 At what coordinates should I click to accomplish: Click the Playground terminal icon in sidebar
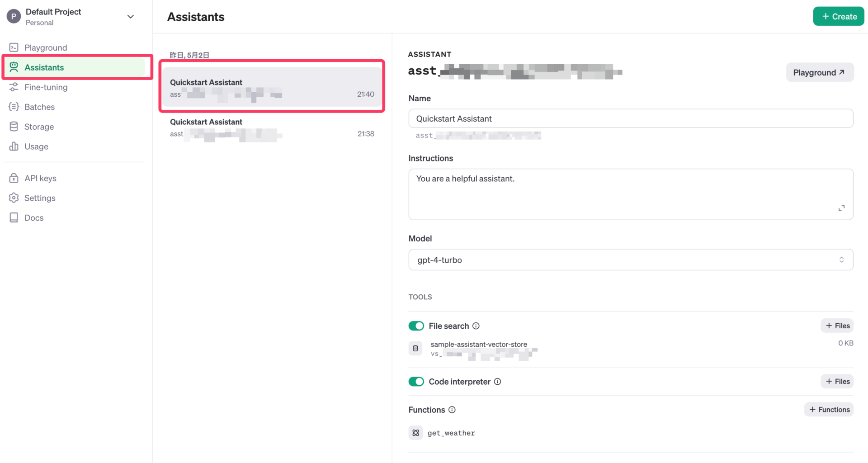point(14,47)
